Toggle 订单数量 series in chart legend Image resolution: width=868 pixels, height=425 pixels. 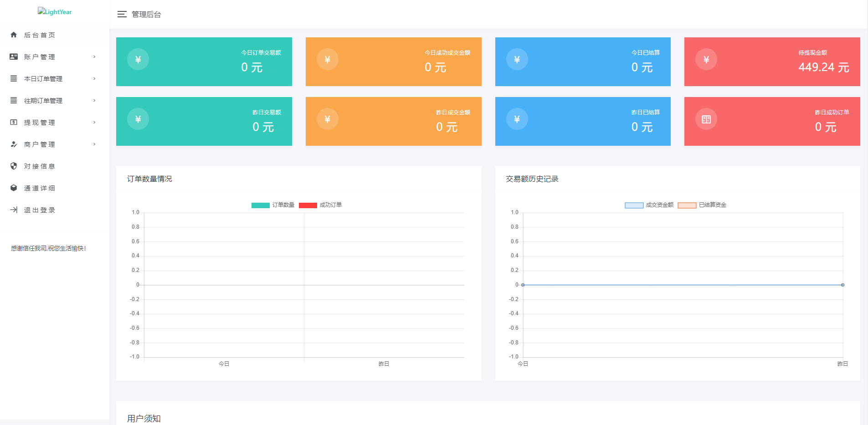tap(273, 205)
